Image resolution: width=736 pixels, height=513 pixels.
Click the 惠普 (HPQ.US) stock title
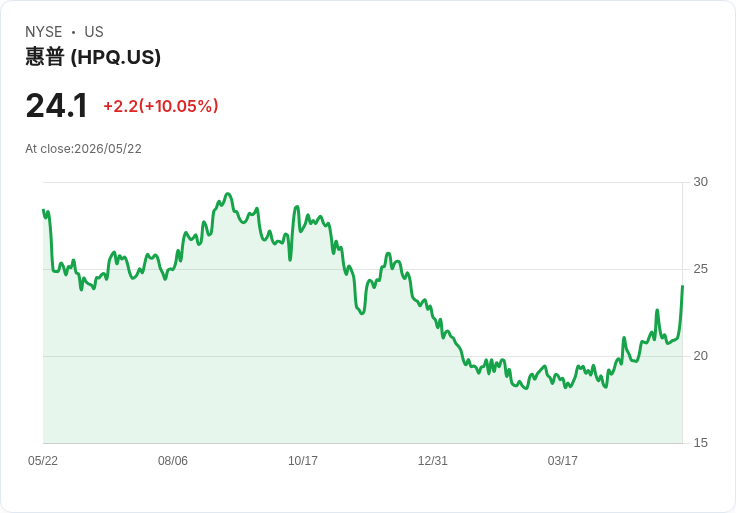[x=93, y=57]
